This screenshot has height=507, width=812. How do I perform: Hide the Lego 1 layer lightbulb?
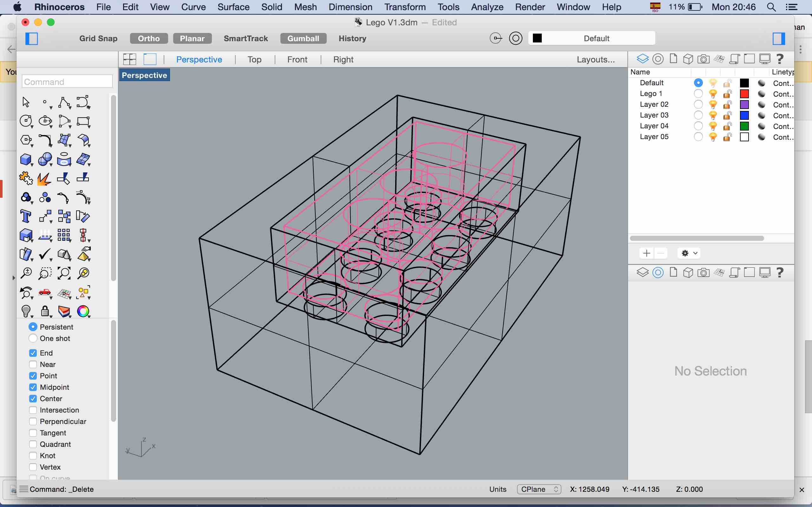[x=713, y=94]
